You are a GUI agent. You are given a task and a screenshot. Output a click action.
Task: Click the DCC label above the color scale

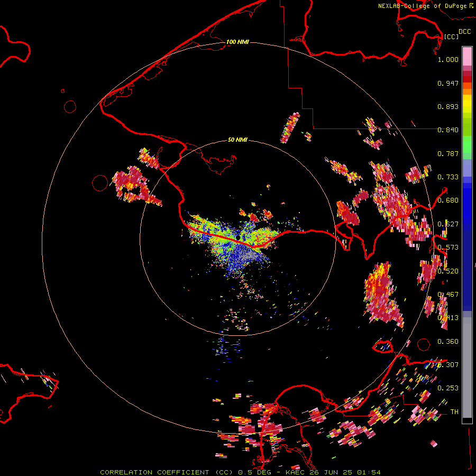[464, 32]
